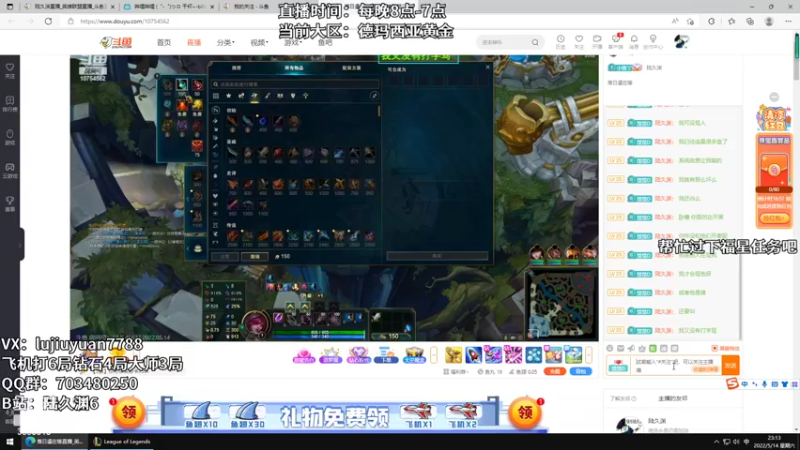800x450 pixels.
Task: Focus the chat message input box
Action: (677, 365)
